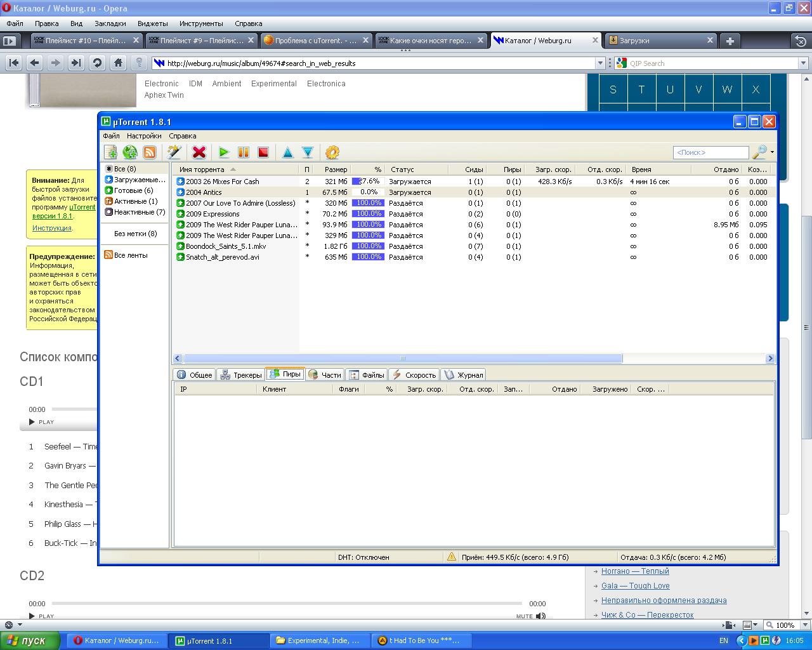Stop torrent with red square icon
Image resolution: width=812 pixels, height=650 pixels.
click(x=263, y=152)
